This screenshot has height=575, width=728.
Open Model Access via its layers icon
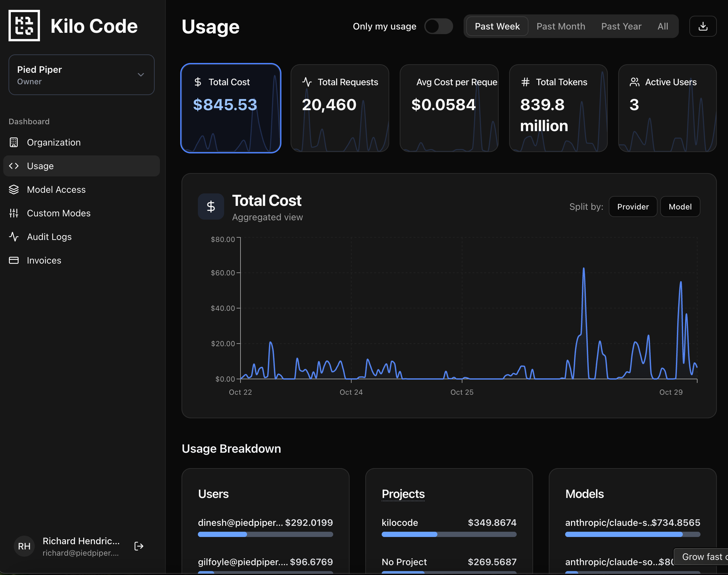point(14,189)
